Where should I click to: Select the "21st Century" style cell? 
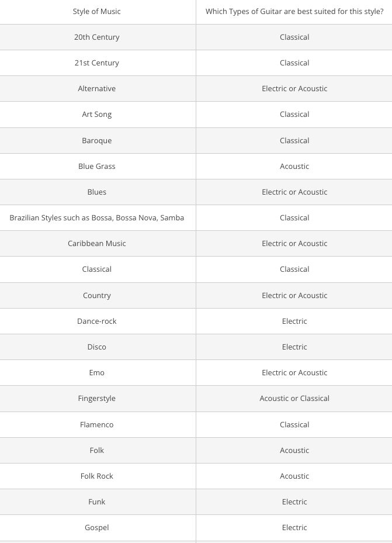point(97,63)
